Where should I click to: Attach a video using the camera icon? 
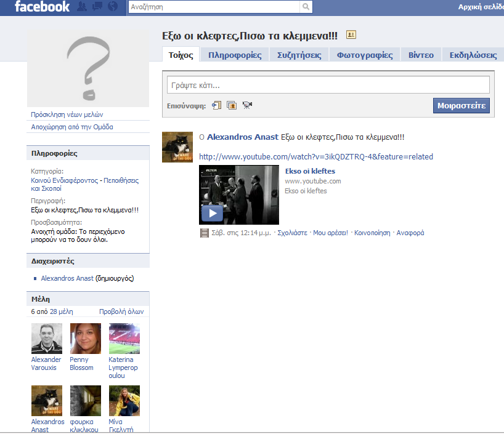point(247,105)
